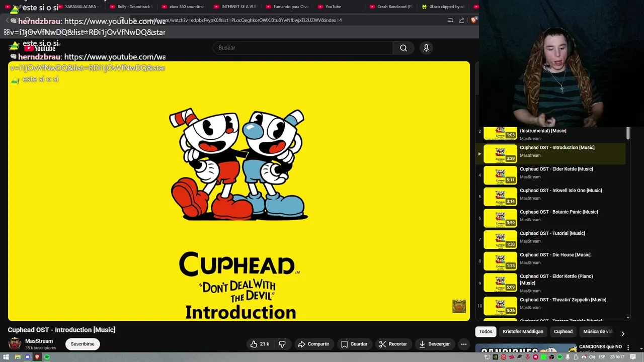Click the search magnifier button
644x362 pixels.
pos(404,48)
